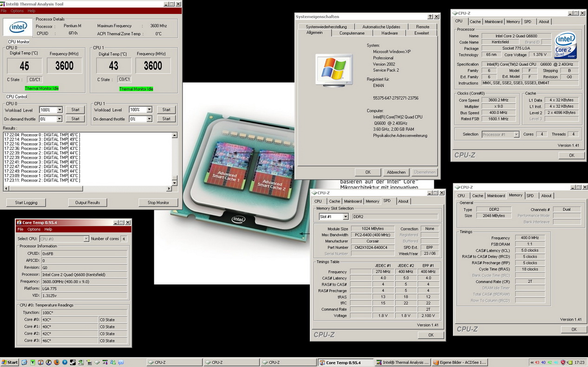Open CPU 1 Workload Level dropdown
Screen dimensions: 588x367
pos(149,110)
